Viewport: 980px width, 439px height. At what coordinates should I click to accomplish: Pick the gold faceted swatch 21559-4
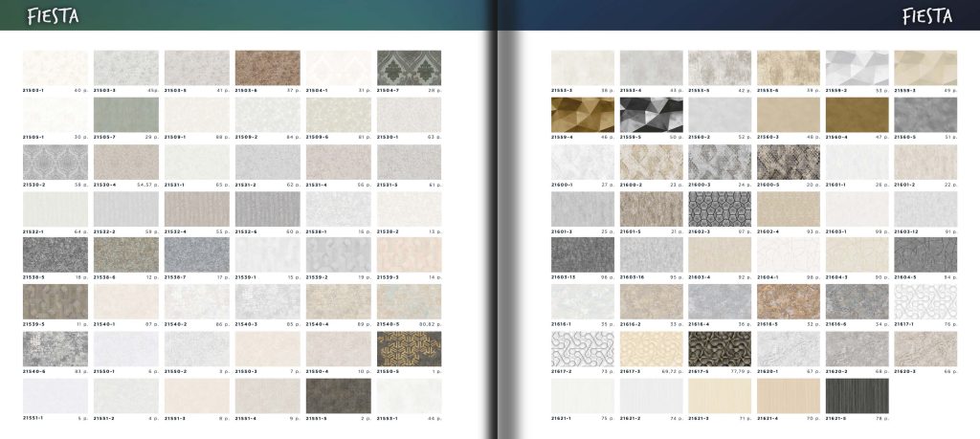point(583,114)
